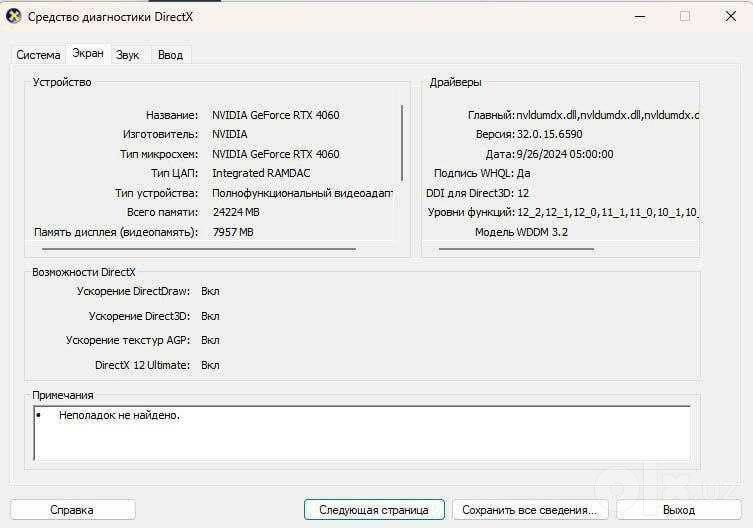Click the Полнофункциональный видеоадаптер device type value
Image resolution: width=753 pixels, height=528 pixels.
click(303, 193)
